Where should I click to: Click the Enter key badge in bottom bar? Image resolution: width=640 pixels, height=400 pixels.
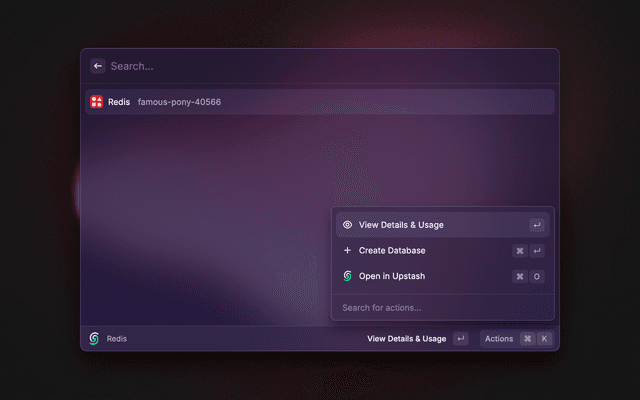460,339
